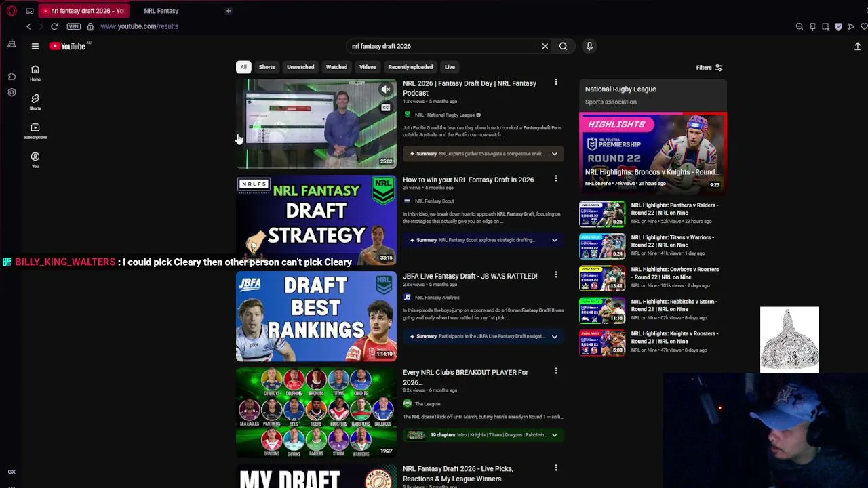Click the upload arrow icon at top right
The image size is (868, 488).
(858, 46)
